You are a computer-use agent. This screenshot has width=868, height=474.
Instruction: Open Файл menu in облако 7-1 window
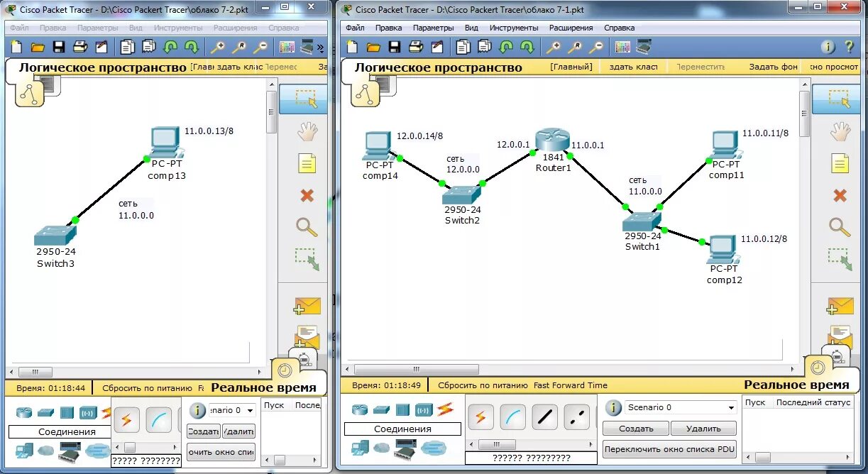[355, 28]
